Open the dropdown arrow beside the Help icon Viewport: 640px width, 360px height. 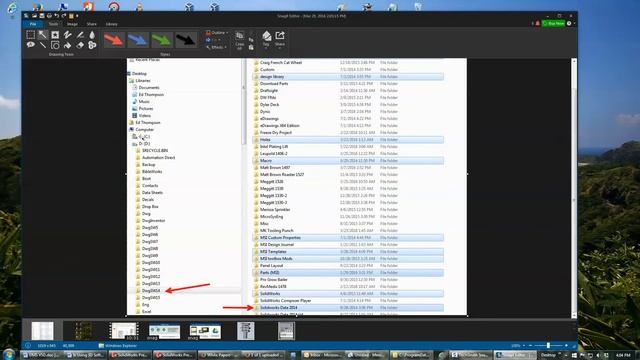pyautogui.click(x=574, y=24)
